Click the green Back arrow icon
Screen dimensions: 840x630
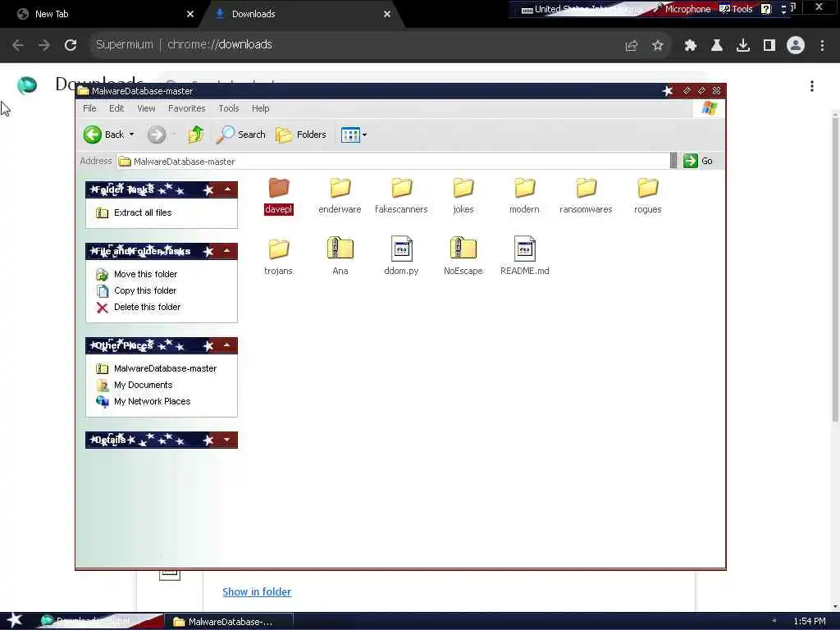[93, 135]
